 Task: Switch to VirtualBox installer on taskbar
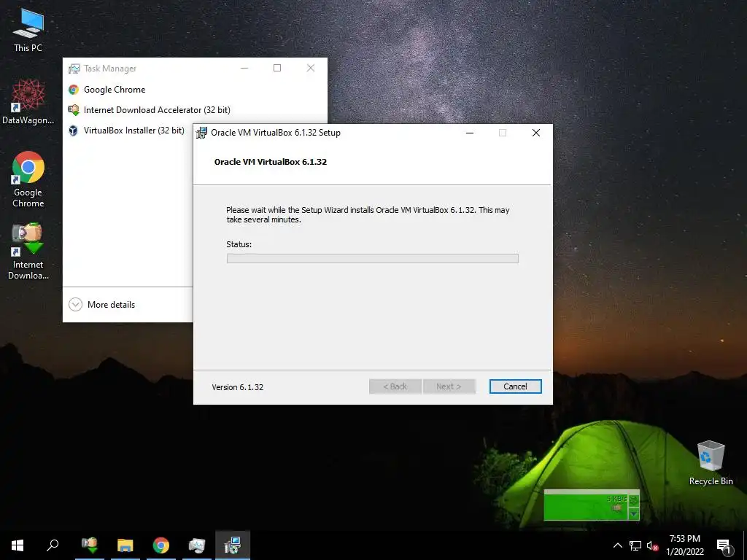233,545
